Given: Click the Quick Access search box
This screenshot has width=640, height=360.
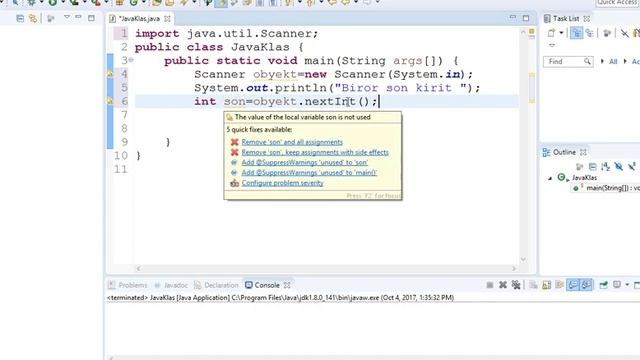Looking at the screenshot, I should pyautogui.click(x=617, y=3).
